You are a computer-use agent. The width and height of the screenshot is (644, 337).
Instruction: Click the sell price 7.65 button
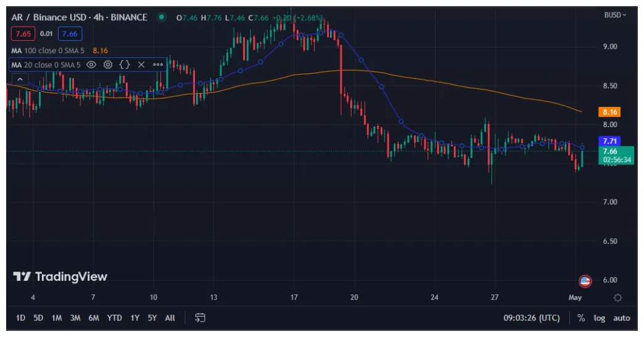pos(23,34)
